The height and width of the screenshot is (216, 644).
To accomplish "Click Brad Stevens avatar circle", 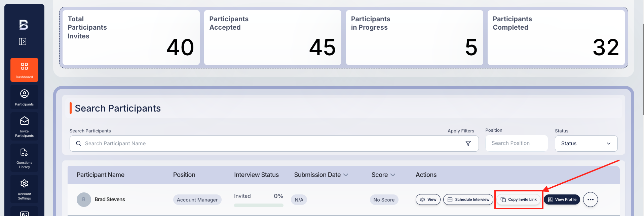I will pyautogui.click(x=84, y=199).
